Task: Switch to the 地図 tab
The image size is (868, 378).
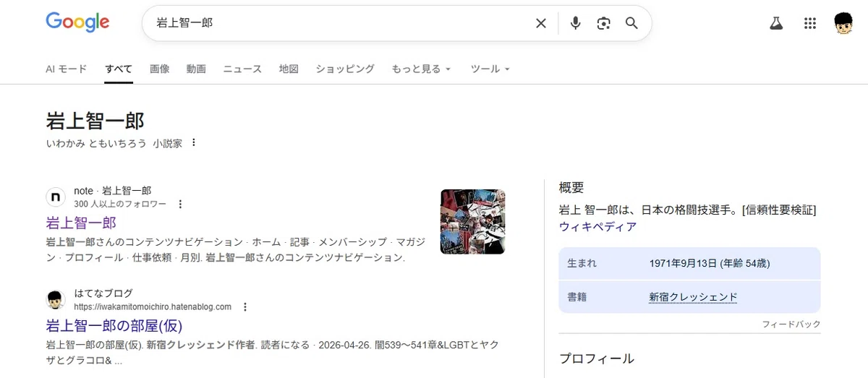Action: click(x=289, y=69)
